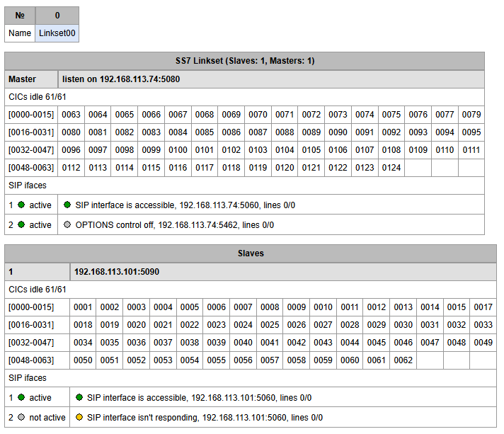
Task: Select CIC cell 0100 in Master table
Action: point(178,150)
